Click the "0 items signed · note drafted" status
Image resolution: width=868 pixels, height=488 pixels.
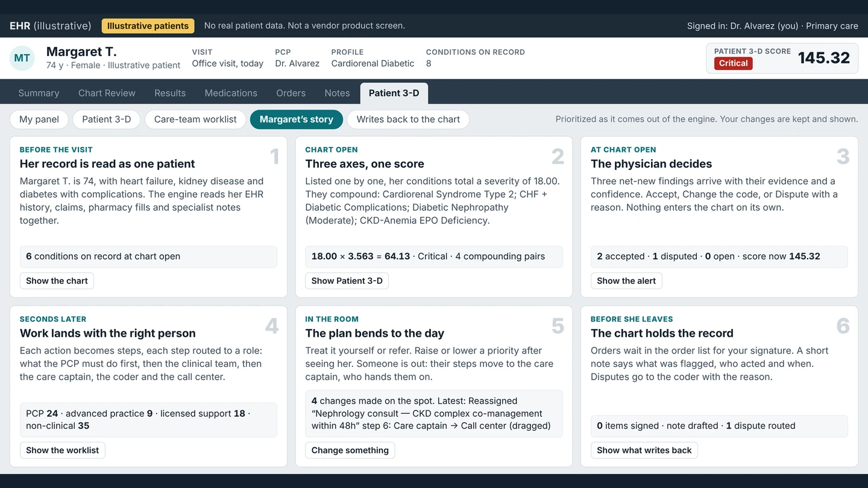tap(719, 426)
